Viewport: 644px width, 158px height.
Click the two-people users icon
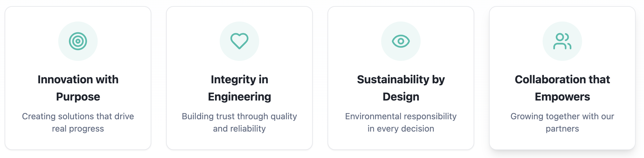tap(562, 41)
